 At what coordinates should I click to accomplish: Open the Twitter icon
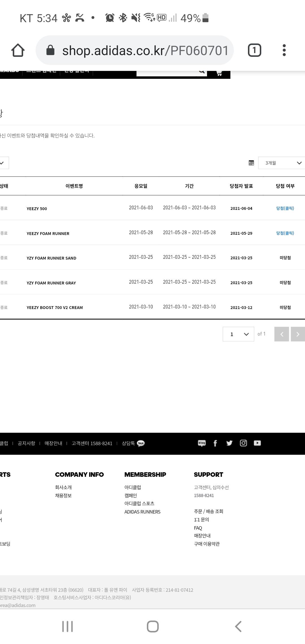click(229, 443)
